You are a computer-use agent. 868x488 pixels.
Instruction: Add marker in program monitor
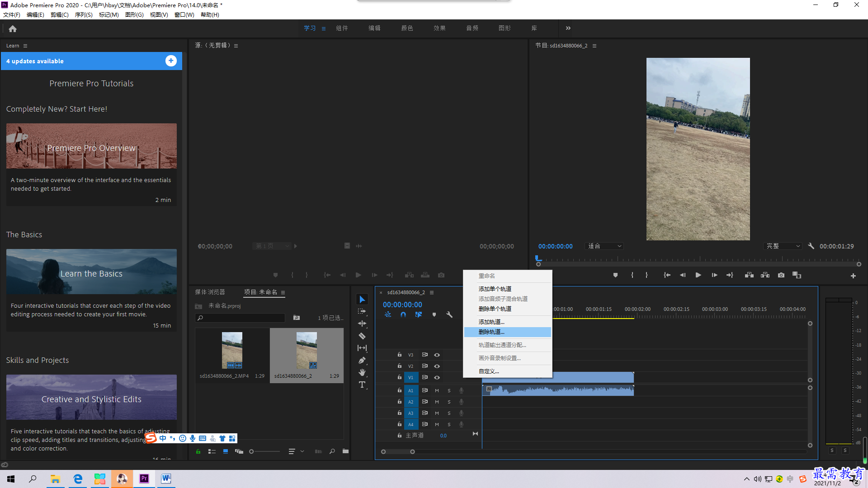(x=615, y=275)
